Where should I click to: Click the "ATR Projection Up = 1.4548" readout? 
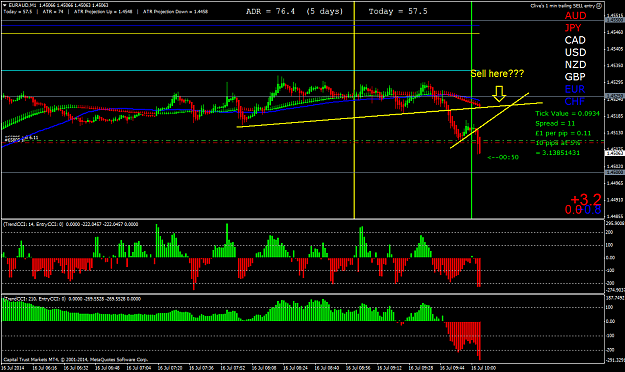103,12
